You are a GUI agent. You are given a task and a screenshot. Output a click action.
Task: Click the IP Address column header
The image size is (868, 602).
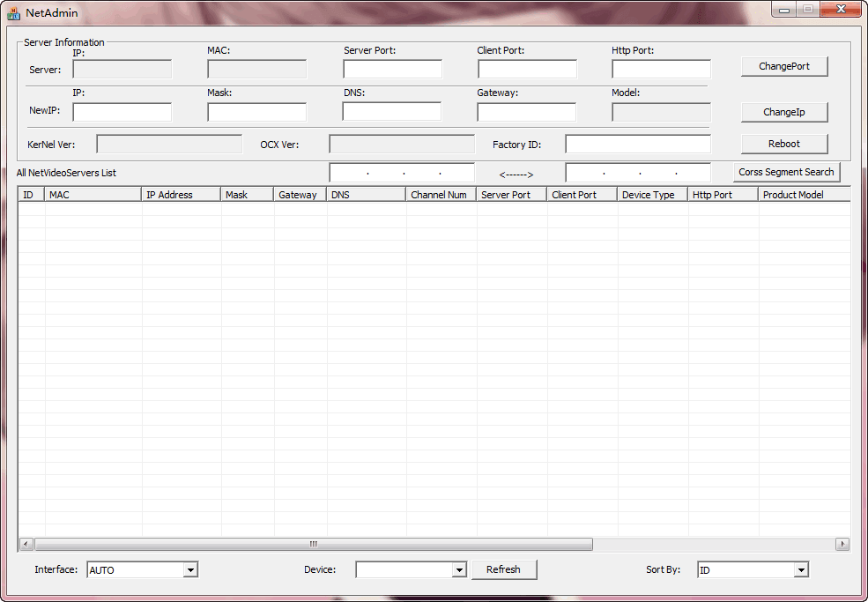pos(181,195)
